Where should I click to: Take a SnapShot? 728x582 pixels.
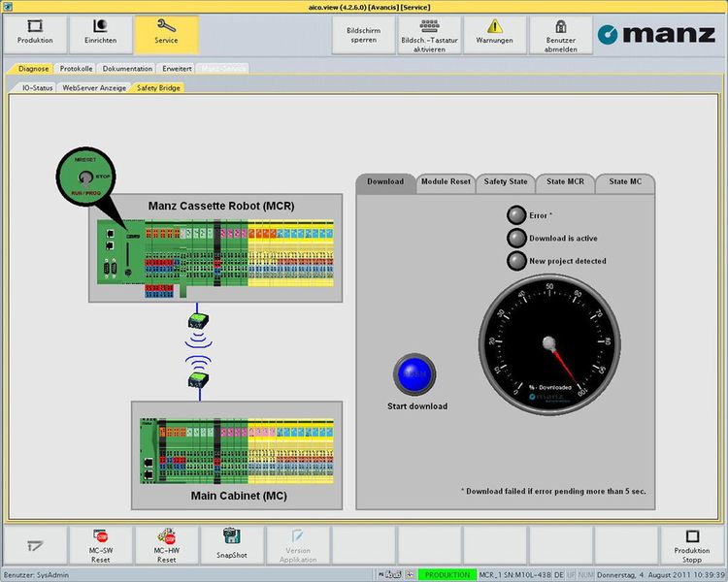[x=232, y=545]
